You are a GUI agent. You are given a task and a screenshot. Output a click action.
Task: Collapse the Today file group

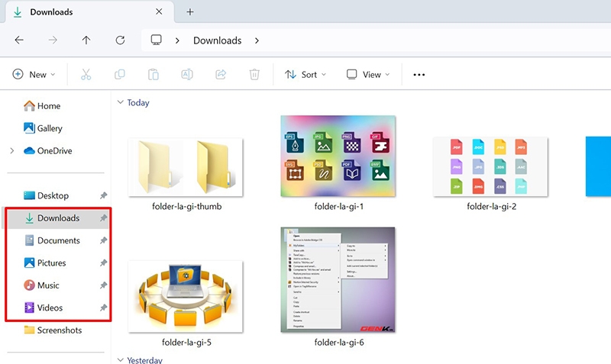(x=120, y=102)
